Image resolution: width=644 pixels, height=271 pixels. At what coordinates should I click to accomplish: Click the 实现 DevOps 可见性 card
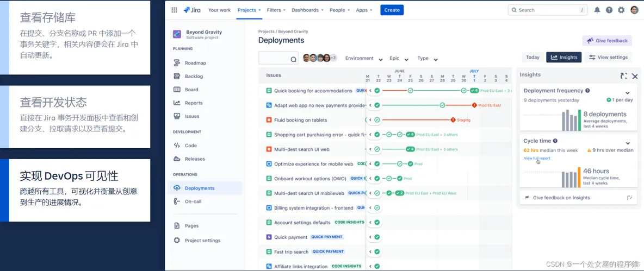click(75, 190)
